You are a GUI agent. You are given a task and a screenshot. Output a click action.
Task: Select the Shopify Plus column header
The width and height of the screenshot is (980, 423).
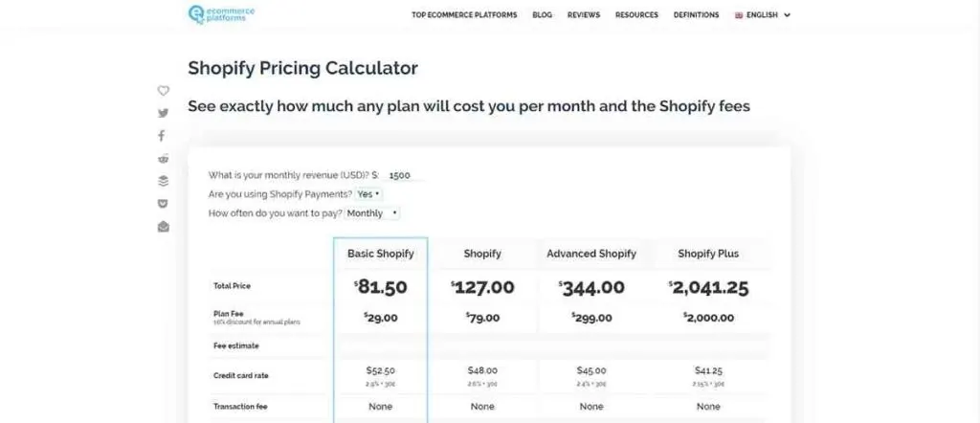pyautogui.click(x=708, y=254)
